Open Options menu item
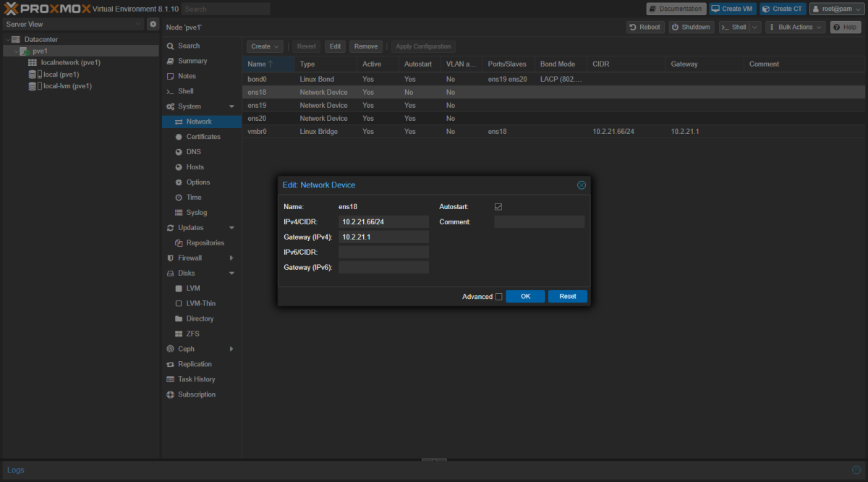868x482 pixels. pos(201,182)
